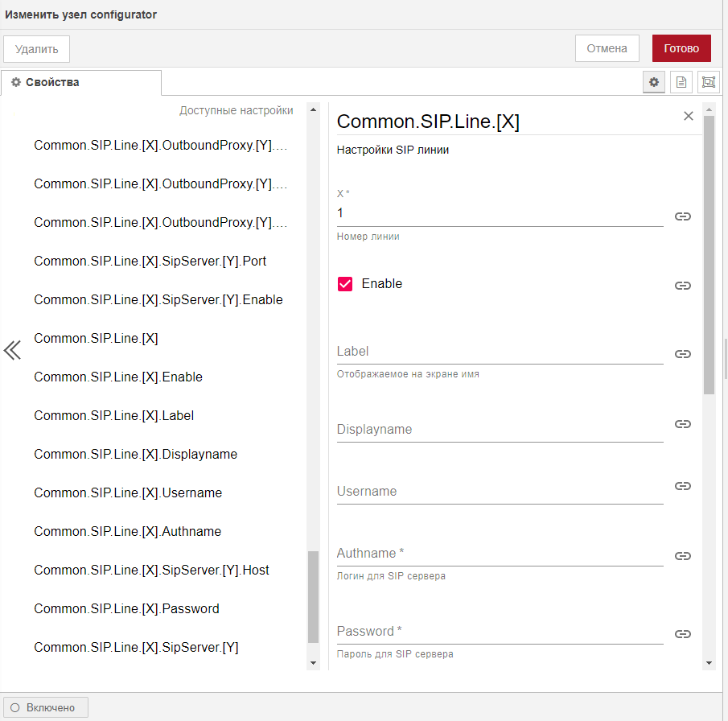Click the link icon beside Password field
The height and width of the screenshot is (721, 728).
[682, 634]
